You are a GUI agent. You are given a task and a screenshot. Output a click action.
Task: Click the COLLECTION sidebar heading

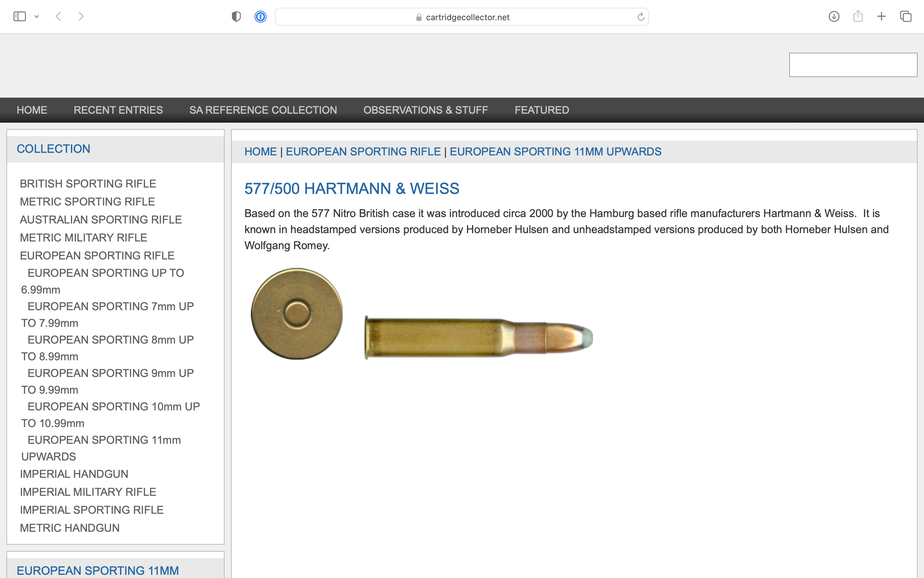[x=54, y=149]
